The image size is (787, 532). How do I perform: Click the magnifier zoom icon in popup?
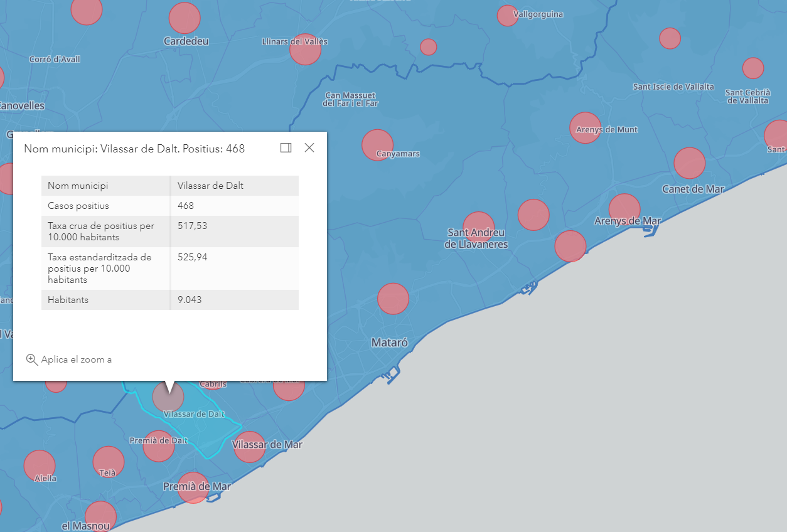31,359
